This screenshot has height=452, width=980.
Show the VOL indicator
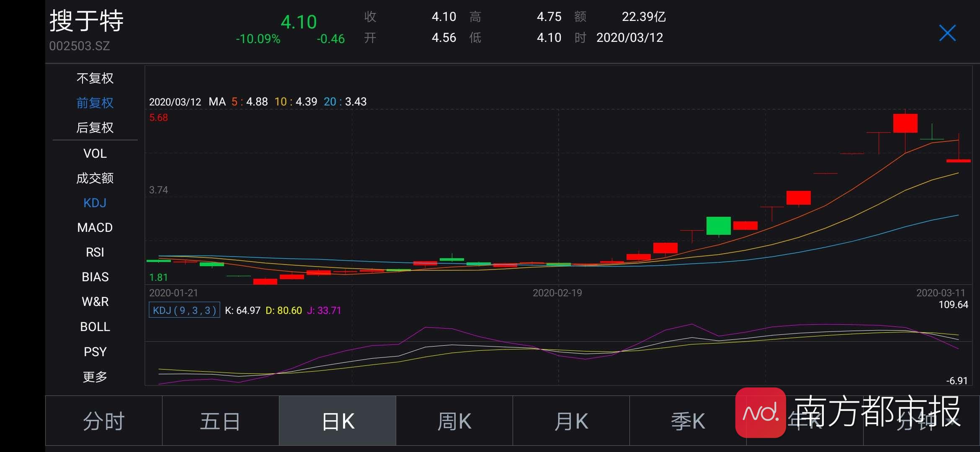(x=95, y=154)
